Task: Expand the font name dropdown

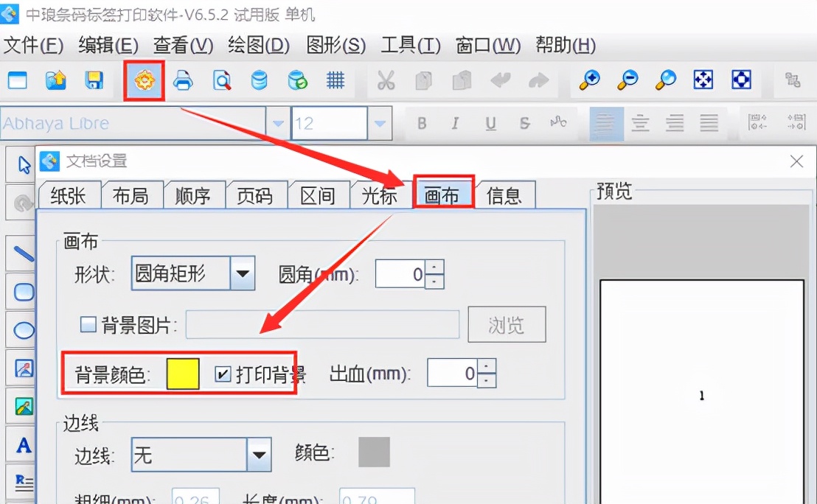Action: [278, 123]
